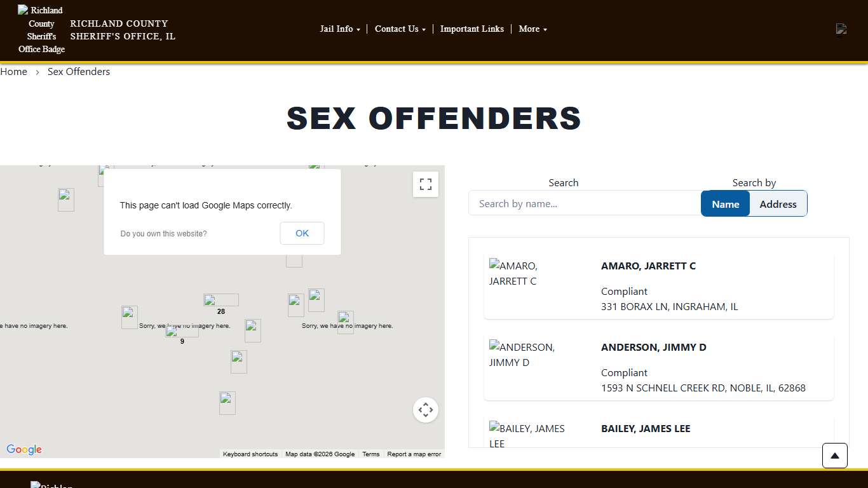Click the map pan control icon
This screenshot has width=868, height=488.
tap(425, 410)
